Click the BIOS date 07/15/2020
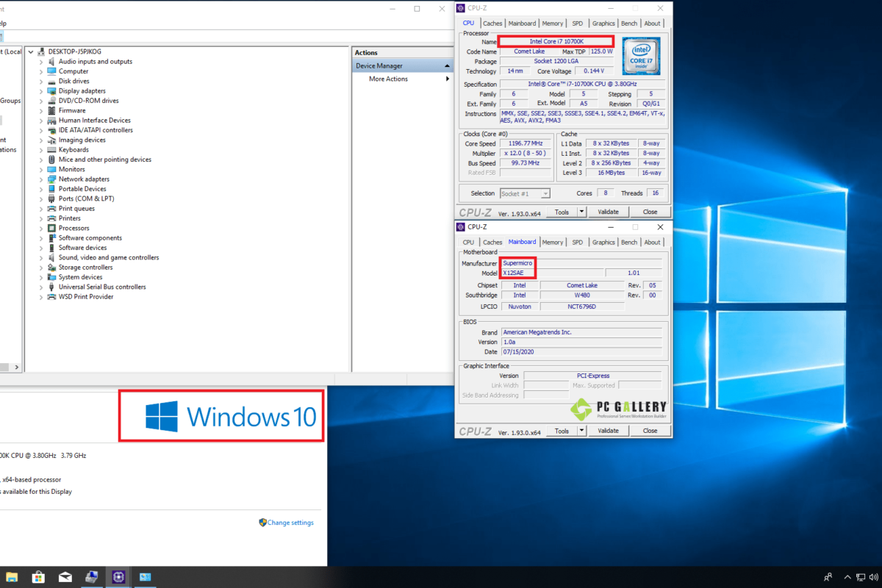The height and width of the screenshot is (588, 882). (518, 351)
